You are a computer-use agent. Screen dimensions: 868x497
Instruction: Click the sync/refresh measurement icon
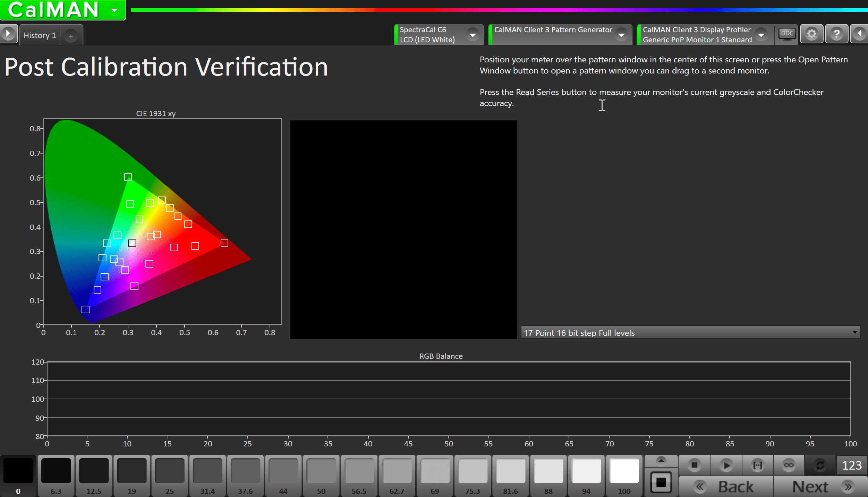(x=819, y=465)
